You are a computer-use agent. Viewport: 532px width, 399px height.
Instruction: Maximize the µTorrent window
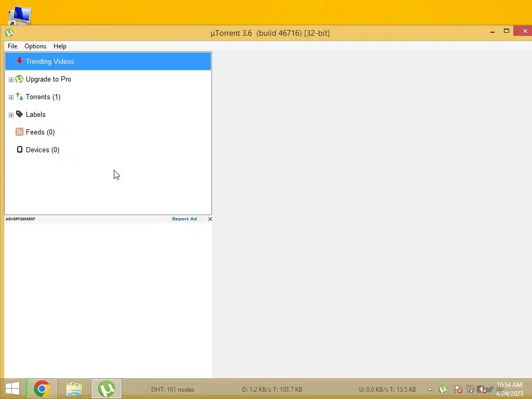coord(506,31)
